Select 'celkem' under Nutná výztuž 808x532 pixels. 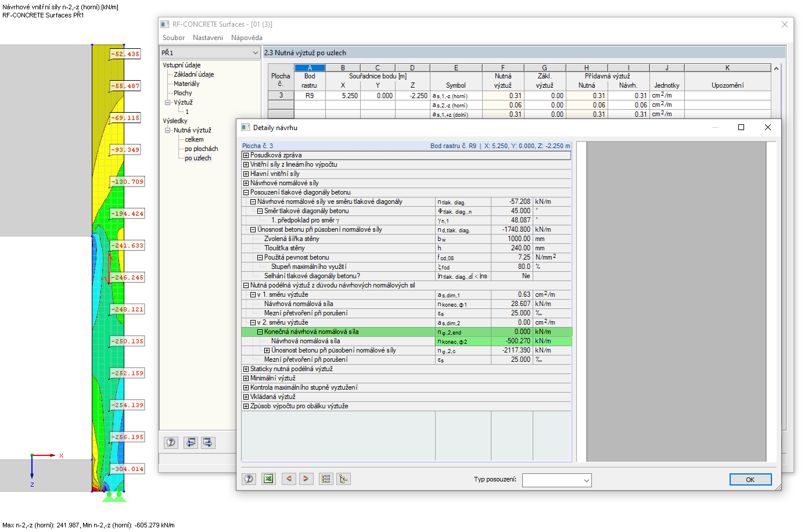pos(194,139)
